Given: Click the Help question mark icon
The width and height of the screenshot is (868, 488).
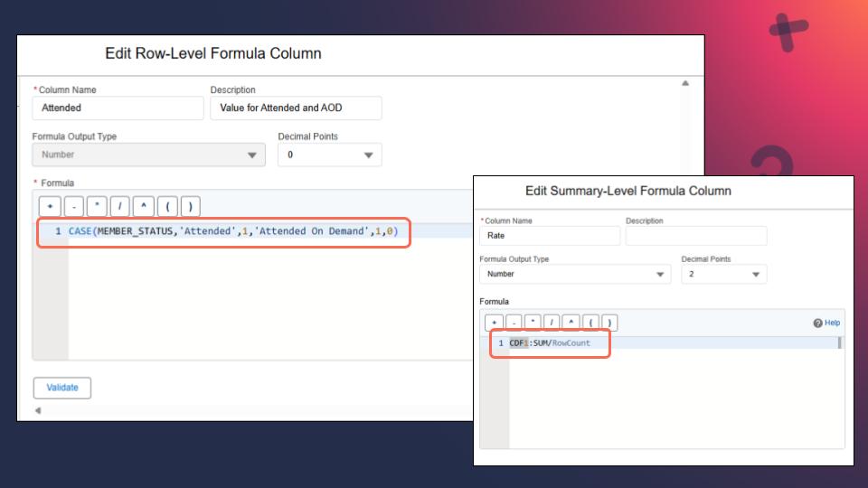Looking at the screenshot, I should coord(817,323).
